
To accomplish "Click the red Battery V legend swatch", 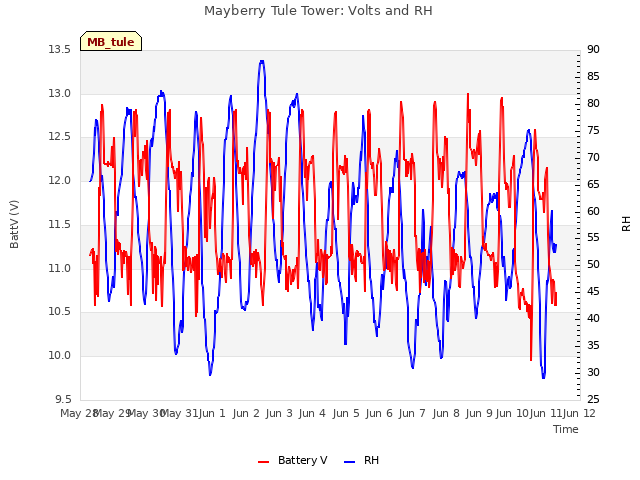I will click(x=264, y=461).
